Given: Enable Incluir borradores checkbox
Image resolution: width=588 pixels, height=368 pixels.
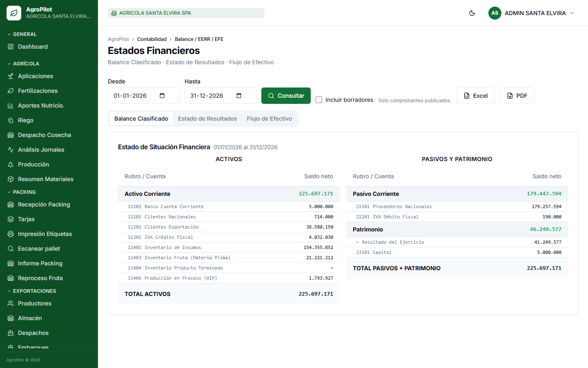Looking at the screenshot, I should (319, 100).
